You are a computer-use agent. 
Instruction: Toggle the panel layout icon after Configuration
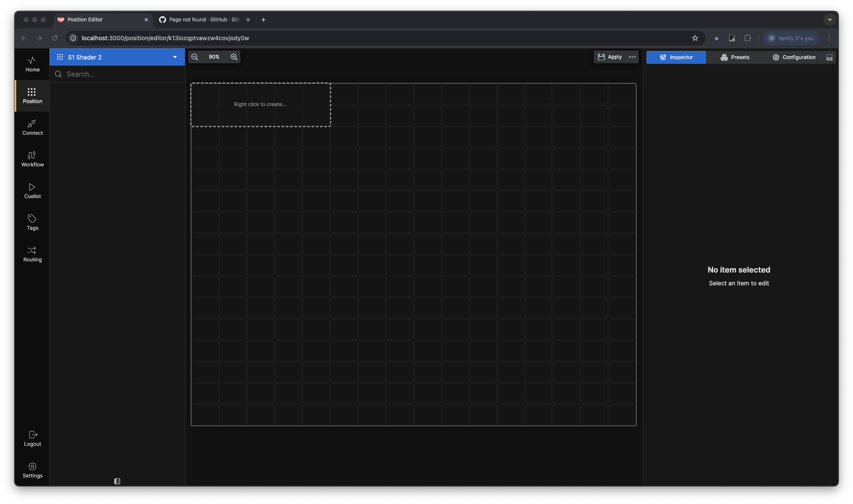coord(829,57)
